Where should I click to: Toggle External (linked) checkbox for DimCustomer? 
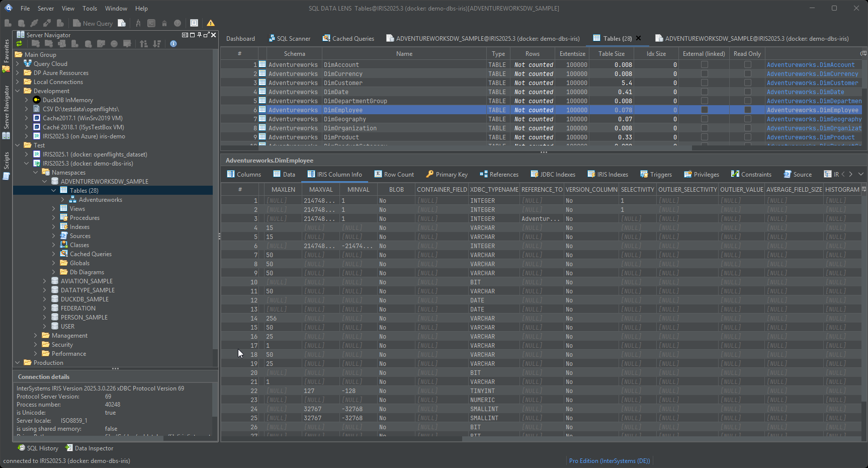[x=705, y=83]
